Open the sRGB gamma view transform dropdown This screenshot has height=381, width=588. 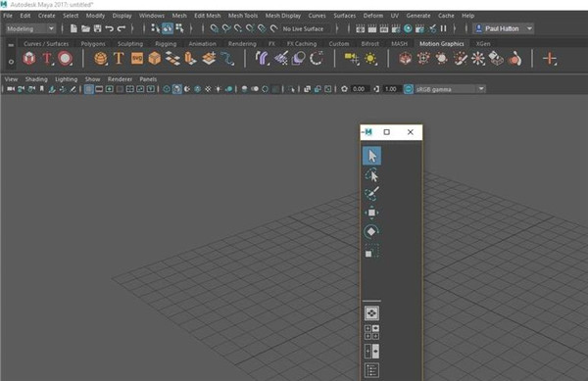(x=450, y=89)
